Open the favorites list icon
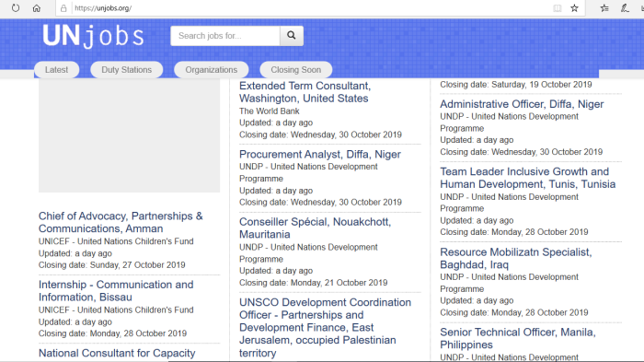644x362 pixels. [x=604, y=7]
